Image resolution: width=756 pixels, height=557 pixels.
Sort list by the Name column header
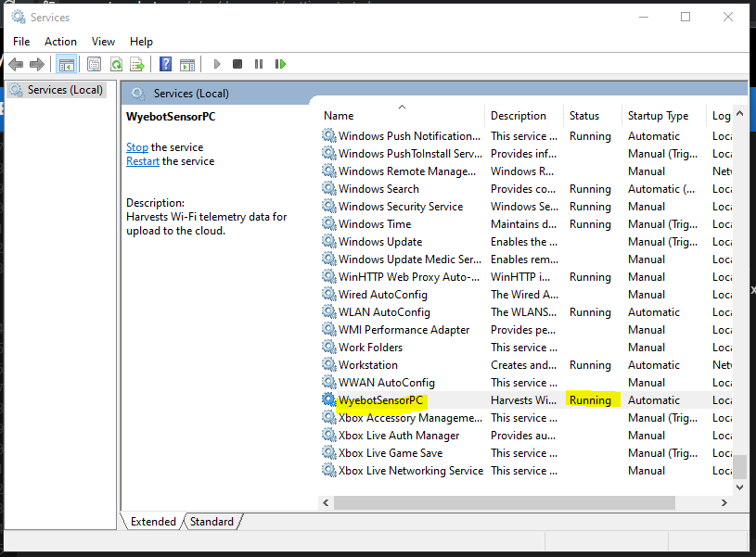[339, 116]
